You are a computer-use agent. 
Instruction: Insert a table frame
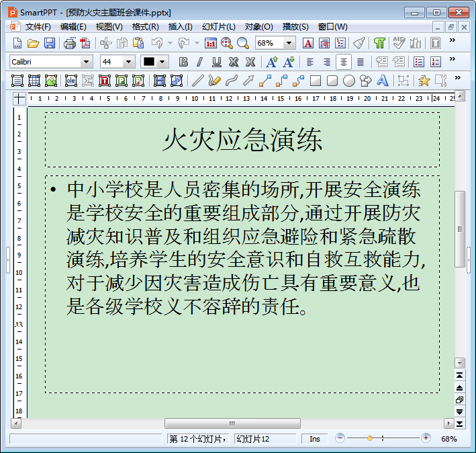(34, 81)
